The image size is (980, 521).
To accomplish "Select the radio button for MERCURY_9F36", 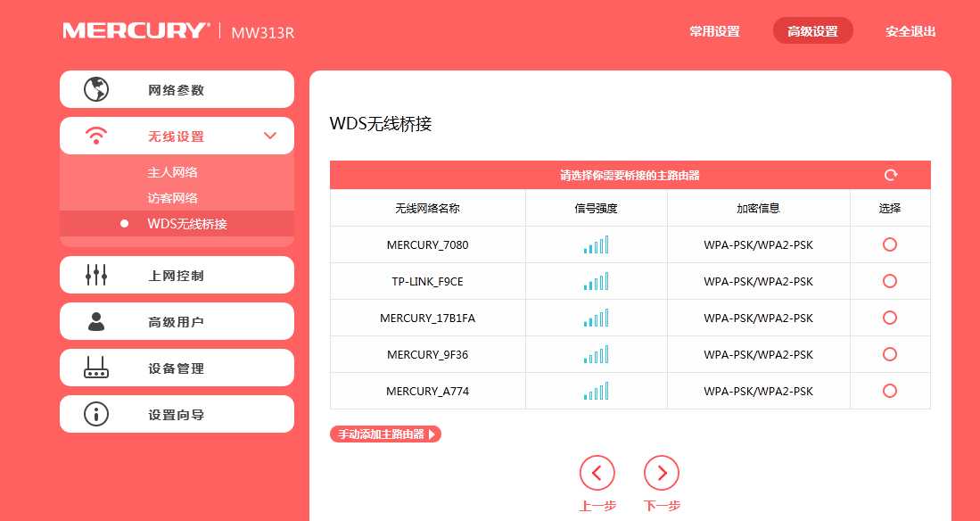I will (x=890, y=355).
